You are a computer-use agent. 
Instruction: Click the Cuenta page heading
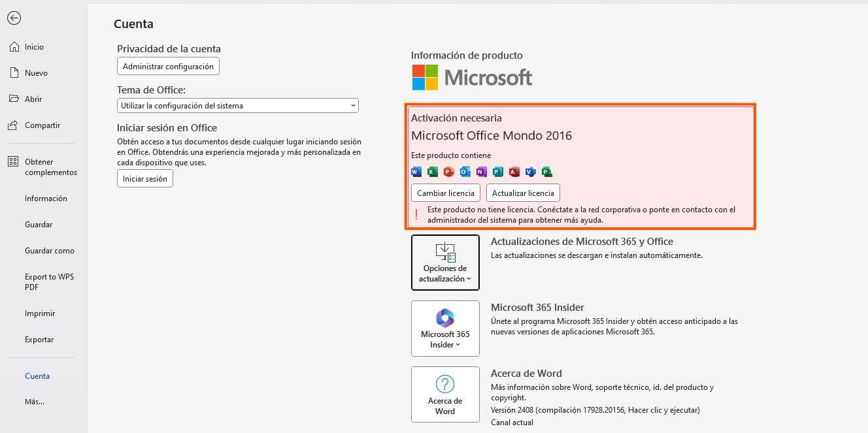133,24
